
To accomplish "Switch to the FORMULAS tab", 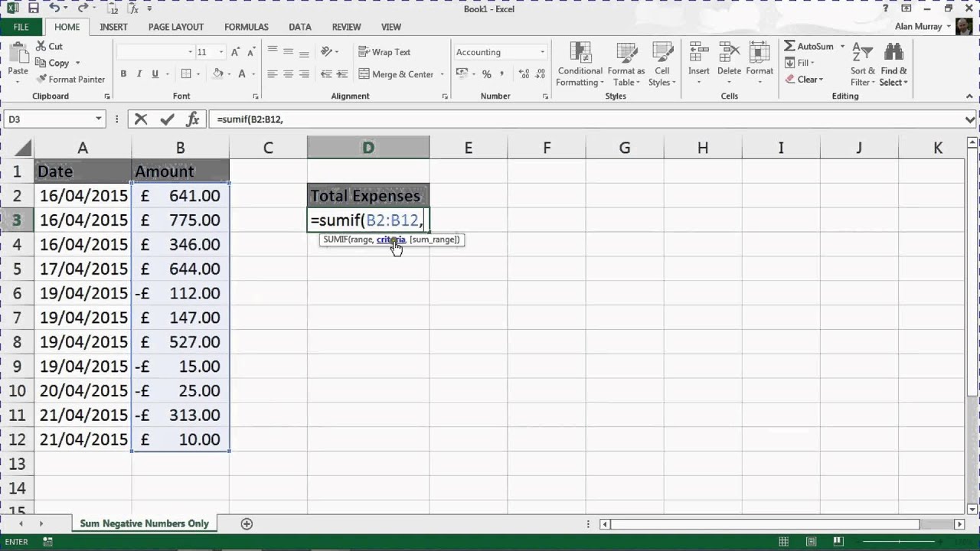I will coord(247,27).
